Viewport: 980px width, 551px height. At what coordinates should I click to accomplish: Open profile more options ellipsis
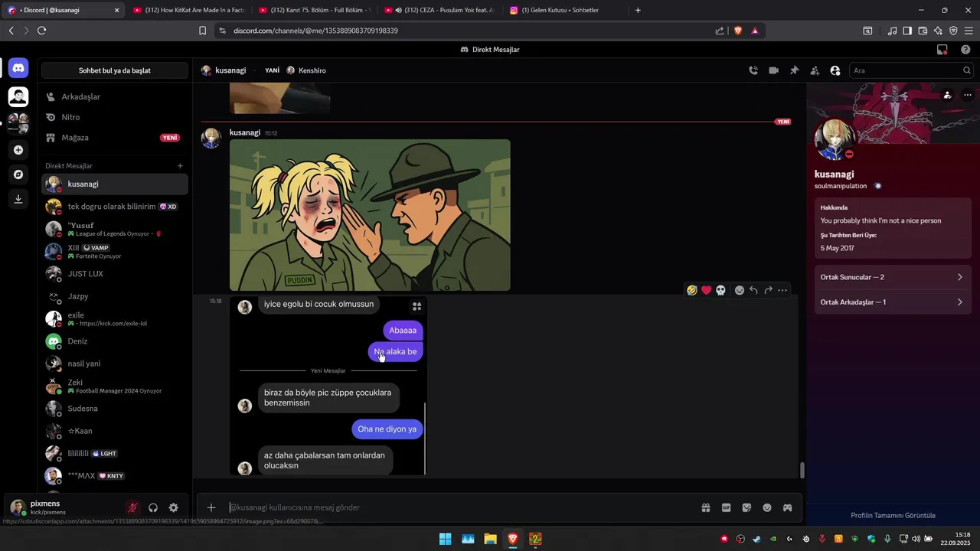(x=968, y=95)
